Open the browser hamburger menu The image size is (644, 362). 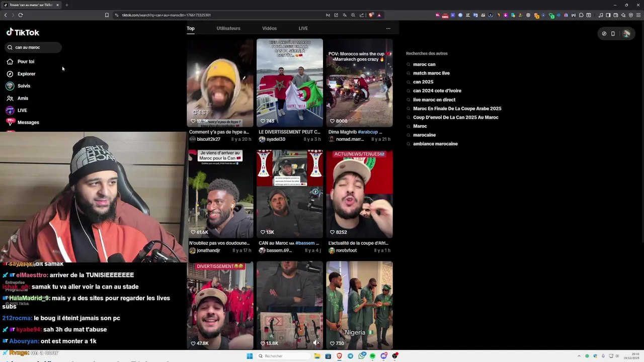click(x=638, y=15)
